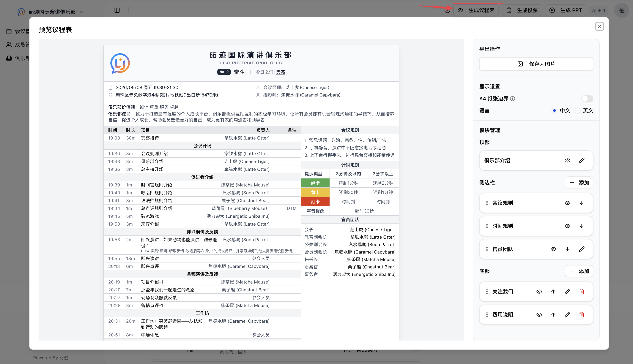Screen dimensions: 633x364
Task: Select 英文 language radio button
Action: 577,110
